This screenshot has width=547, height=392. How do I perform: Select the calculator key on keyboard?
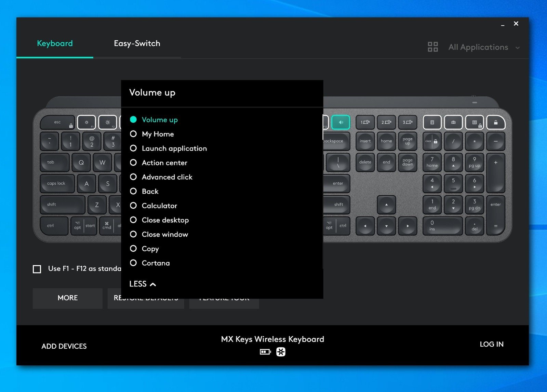pyautogui.click(x=432, y=122)
